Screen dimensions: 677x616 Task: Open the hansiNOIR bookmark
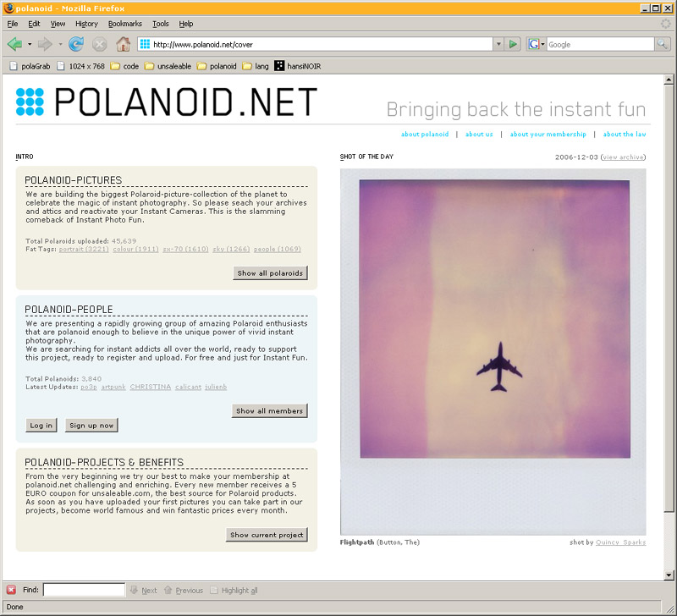pyautogui.click(x=298, y=66)
